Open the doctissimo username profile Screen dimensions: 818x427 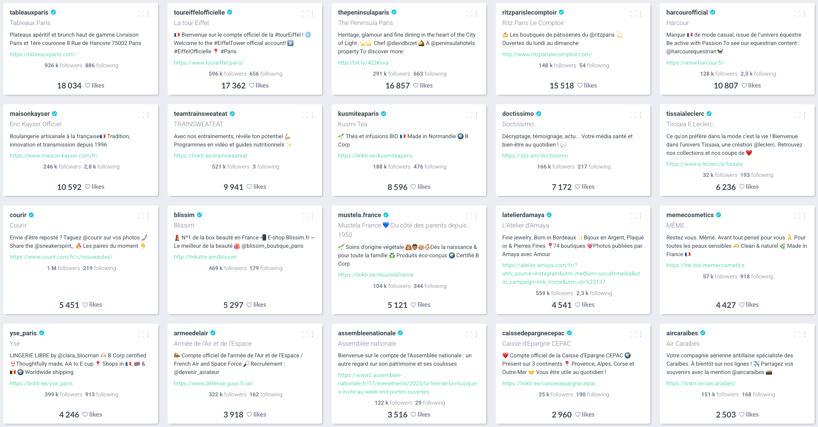518,114
